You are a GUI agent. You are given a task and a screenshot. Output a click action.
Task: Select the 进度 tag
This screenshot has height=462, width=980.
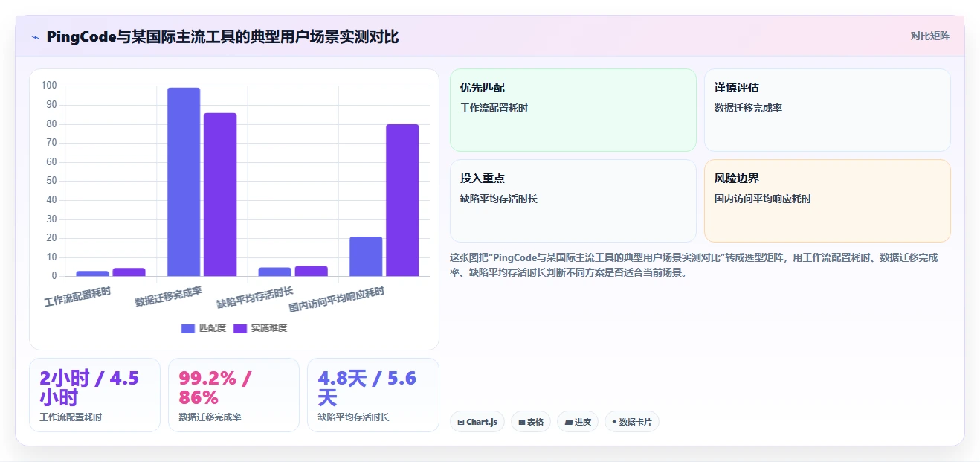[578, 422]
